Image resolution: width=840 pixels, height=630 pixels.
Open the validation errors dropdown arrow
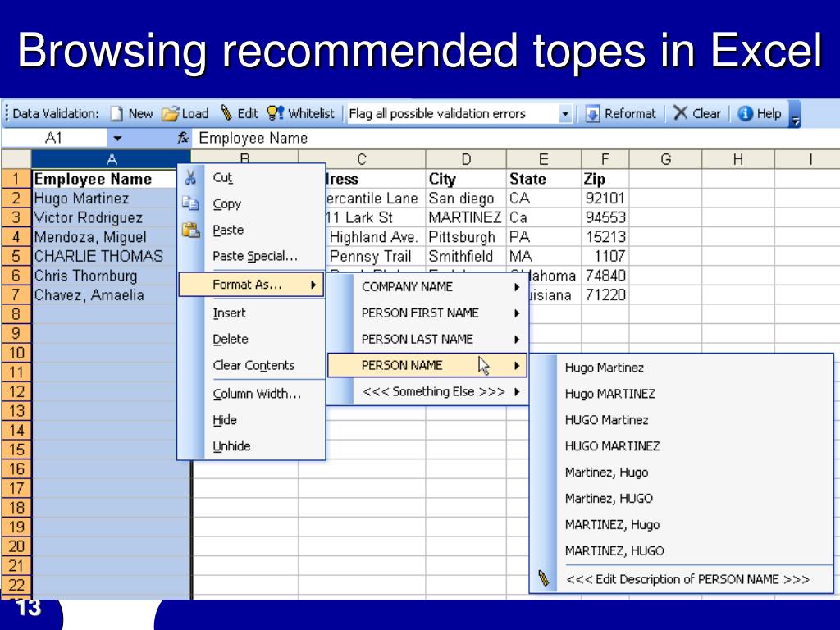point(564,114)
